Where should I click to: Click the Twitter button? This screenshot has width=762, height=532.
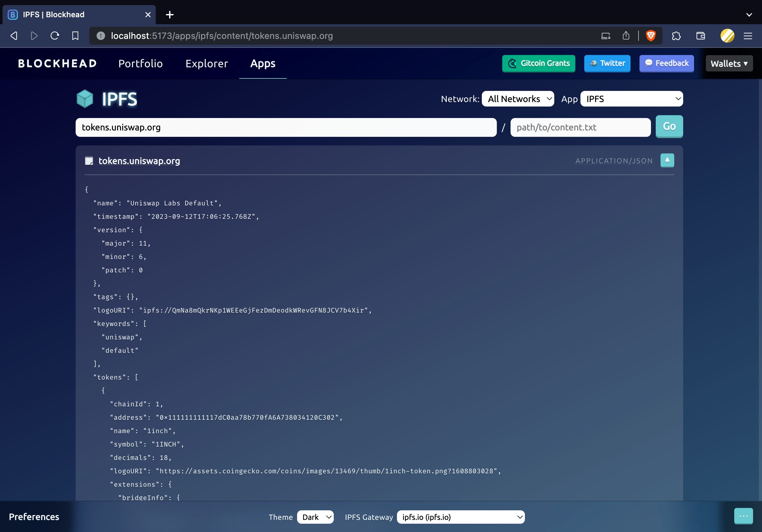[x=607, y=63]
